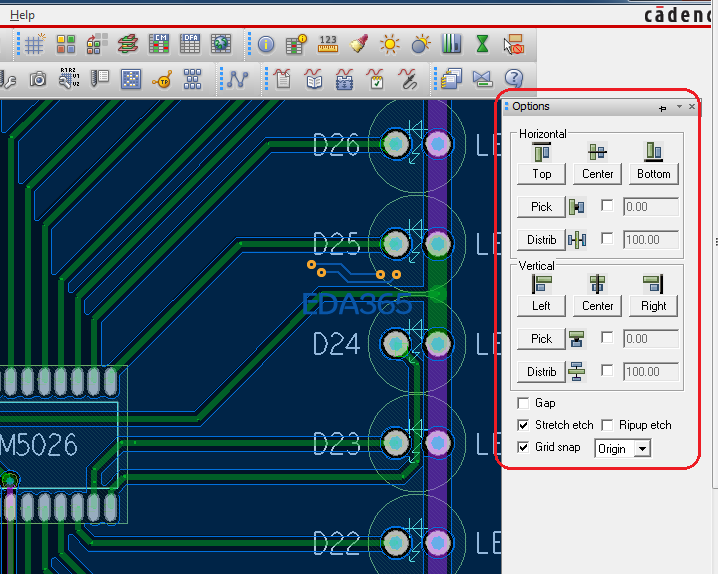This screenshot has height=574, width=718.
Task: Click the blue info icon in toolbar
Action: [x=266, y=44]
